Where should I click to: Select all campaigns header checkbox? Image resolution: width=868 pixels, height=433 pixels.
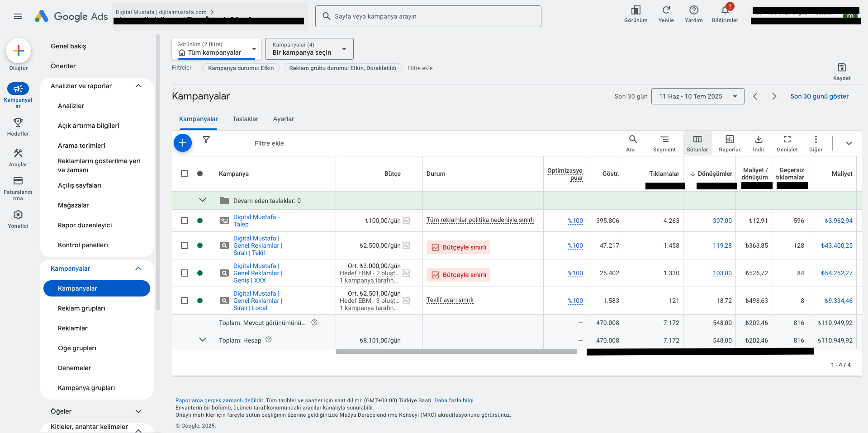coord(185,174)
